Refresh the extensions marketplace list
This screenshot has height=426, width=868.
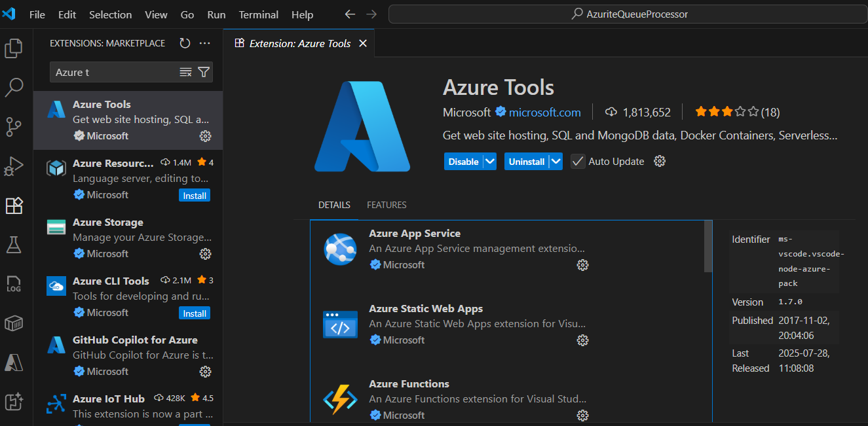[x=185, y=43]
